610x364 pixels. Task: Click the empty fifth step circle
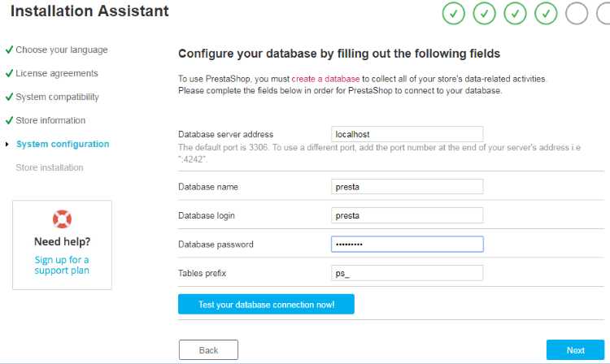coord(577,13)
